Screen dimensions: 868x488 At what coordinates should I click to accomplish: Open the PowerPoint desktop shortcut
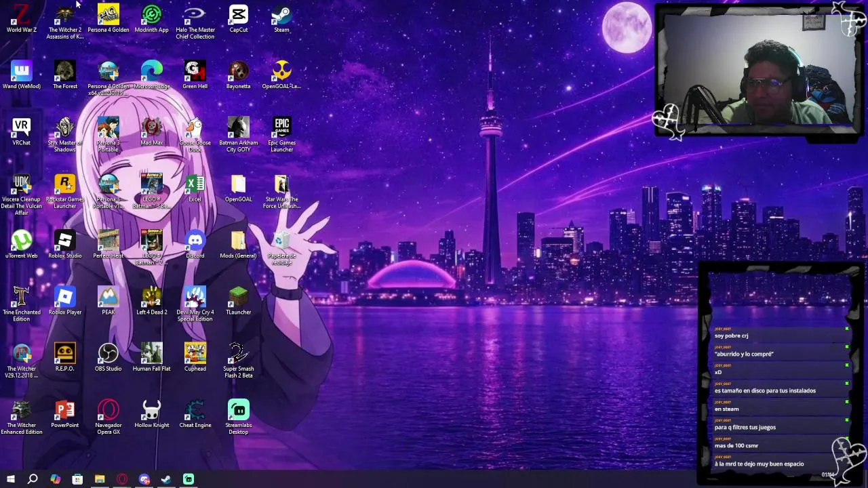coord(65,414)
